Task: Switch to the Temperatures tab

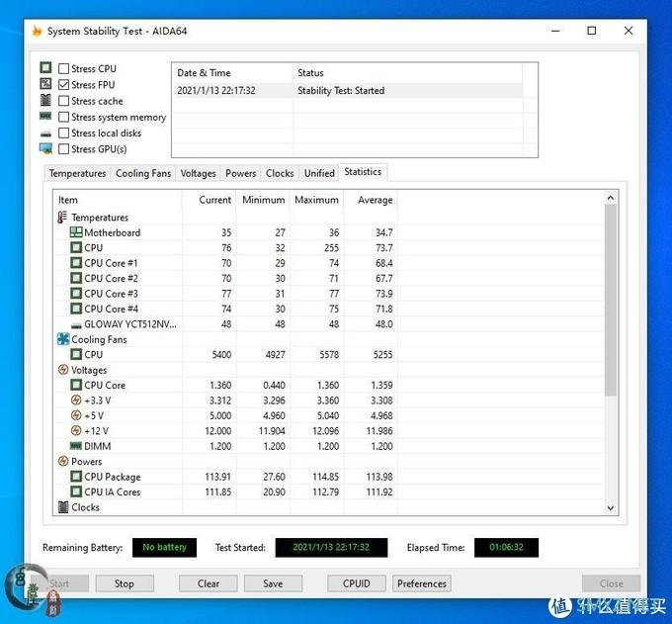Action: tap(77, 173)
